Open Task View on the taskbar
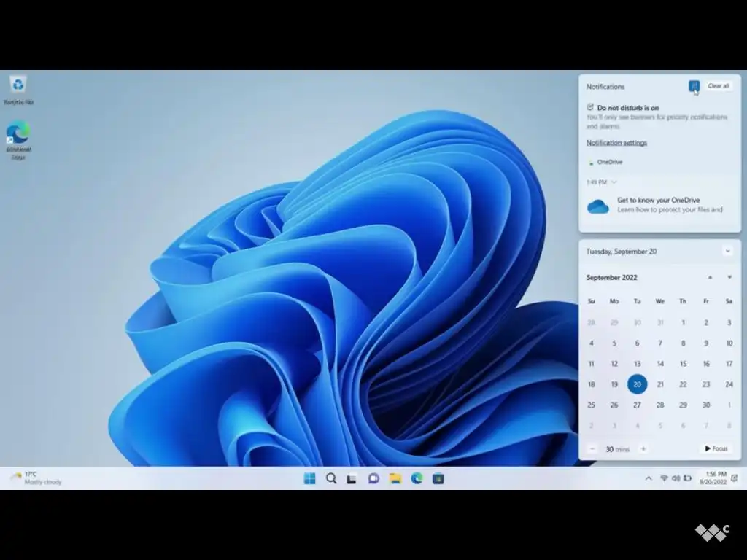Image resolution: width=747 pixels, height=560 pixels. [352, 478]
